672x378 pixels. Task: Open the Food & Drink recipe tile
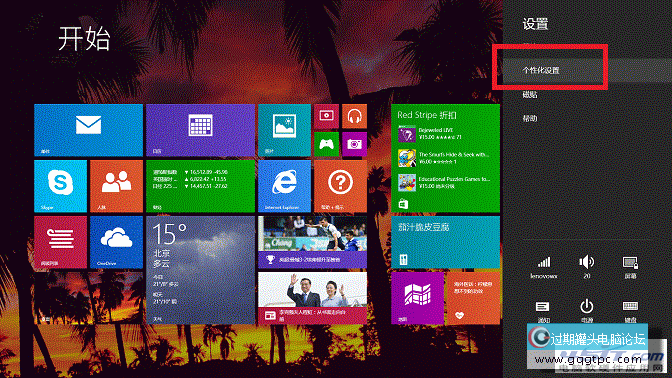pyautogui.click(x=445, y=242)
